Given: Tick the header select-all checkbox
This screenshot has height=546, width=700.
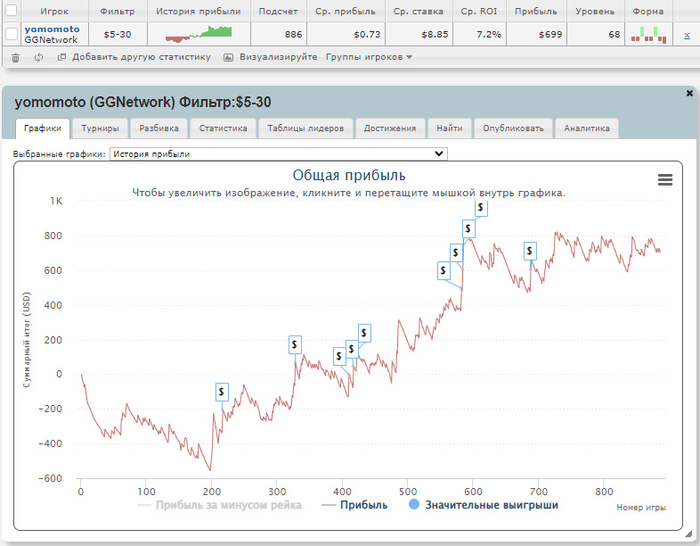Looking at the screenshot, I should coord(11,10).
